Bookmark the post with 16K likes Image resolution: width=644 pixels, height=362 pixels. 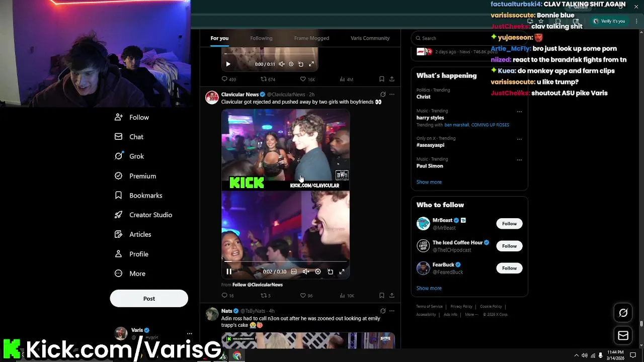(x=381, y=79)
